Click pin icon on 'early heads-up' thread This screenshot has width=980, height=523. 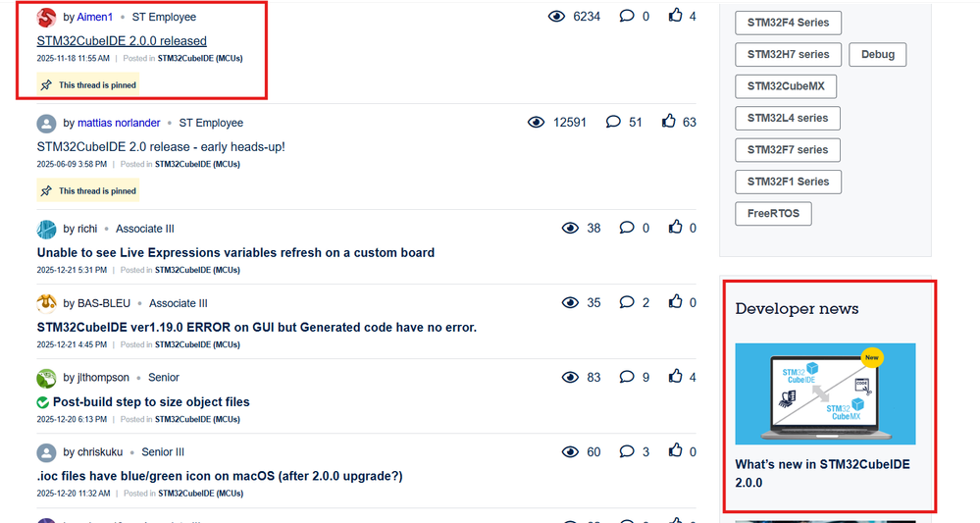(46, 191)
